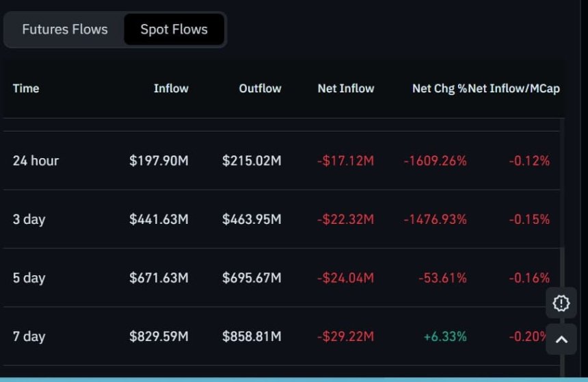Viewport: 588px width, 382px height.
Task: Sort by the Outflow column header
Action: tap(260, 88)
